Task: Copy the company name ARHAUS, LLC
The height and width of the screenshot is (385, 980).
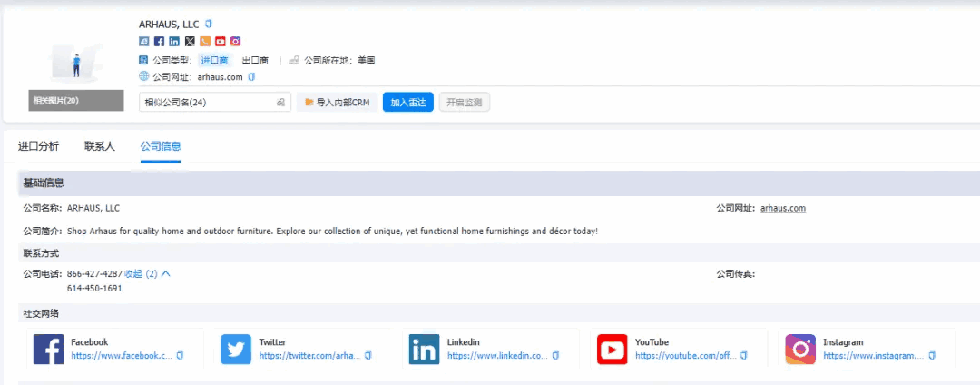Action: coord(209,24)
